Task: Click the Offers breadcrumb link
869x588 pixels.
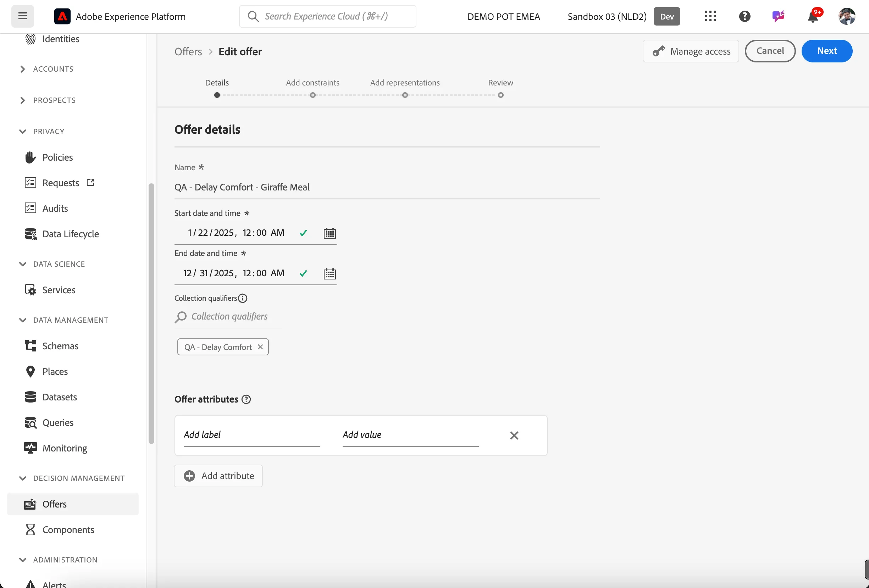Action: pos(188,51)
